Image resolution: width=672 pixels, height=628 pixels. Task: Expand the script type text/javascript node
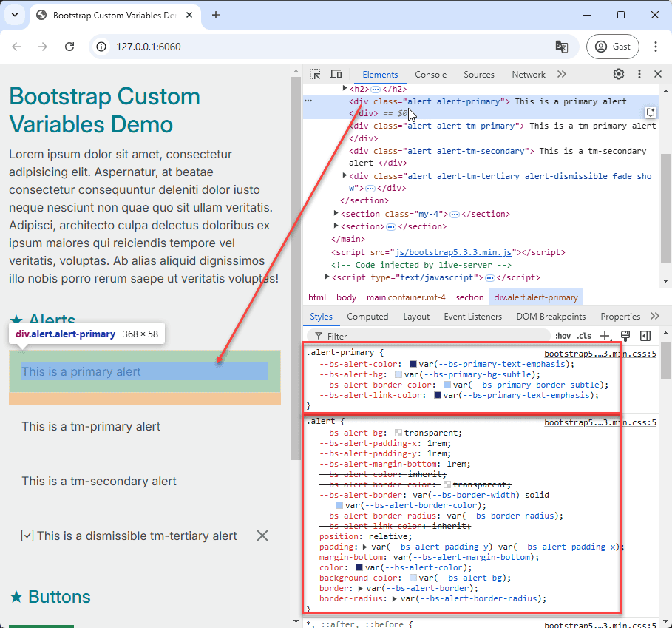click(x=327, y=277)
